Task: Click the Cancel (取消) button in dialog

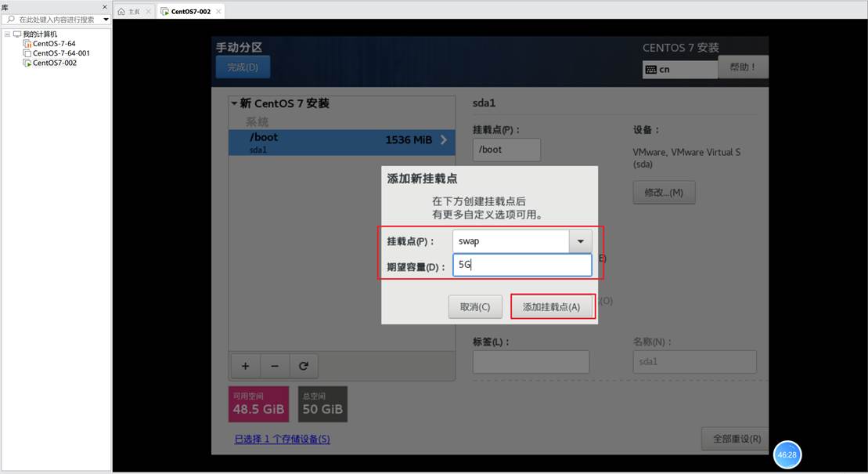Action: click(475, 306)
